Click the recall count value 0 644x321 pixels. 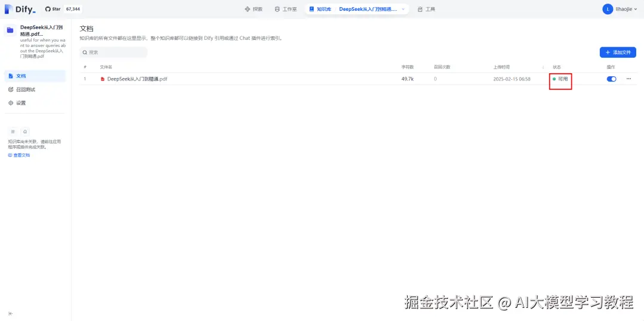(x=435, y=79)
